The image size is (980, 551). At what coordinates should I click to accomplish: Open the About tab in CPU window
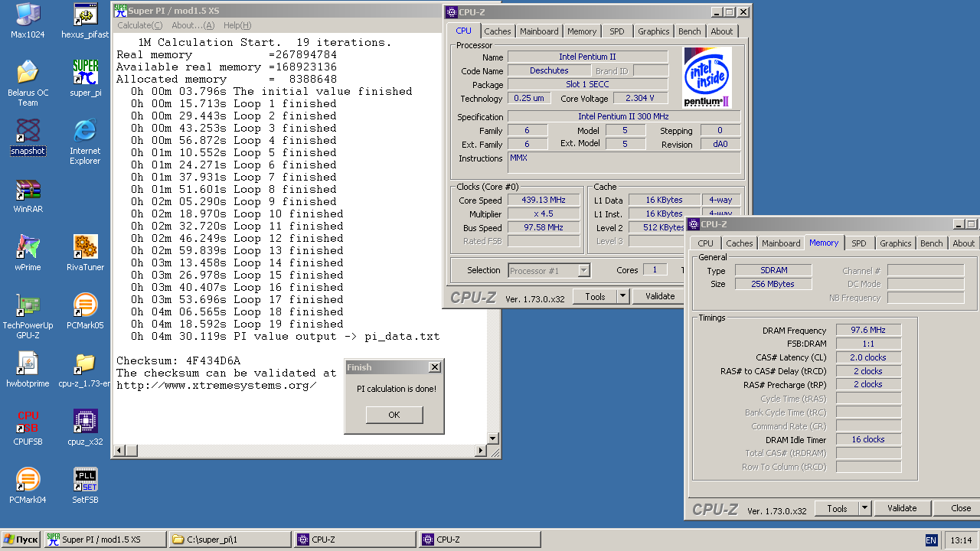click(722, 31)
